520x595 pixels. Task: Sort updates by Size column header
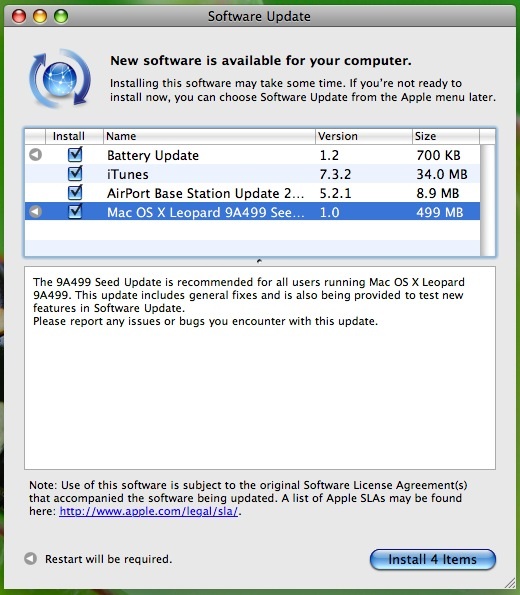point(446,136)
